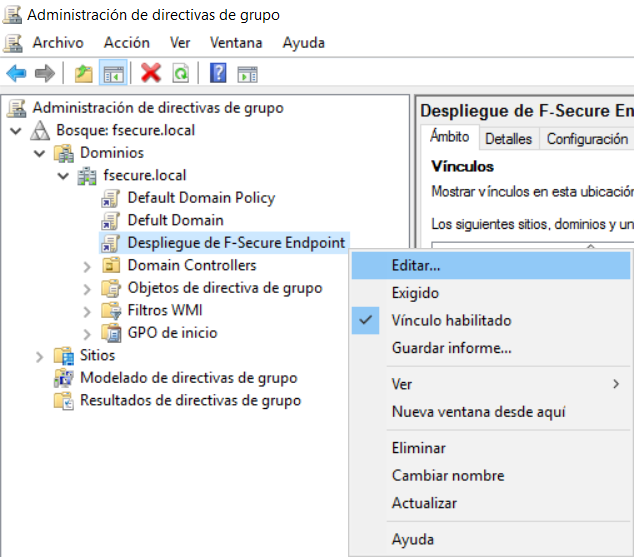Click the Default Domain Policy GPO link icon
Screen dimensions: 634x557
coord(110,198)
